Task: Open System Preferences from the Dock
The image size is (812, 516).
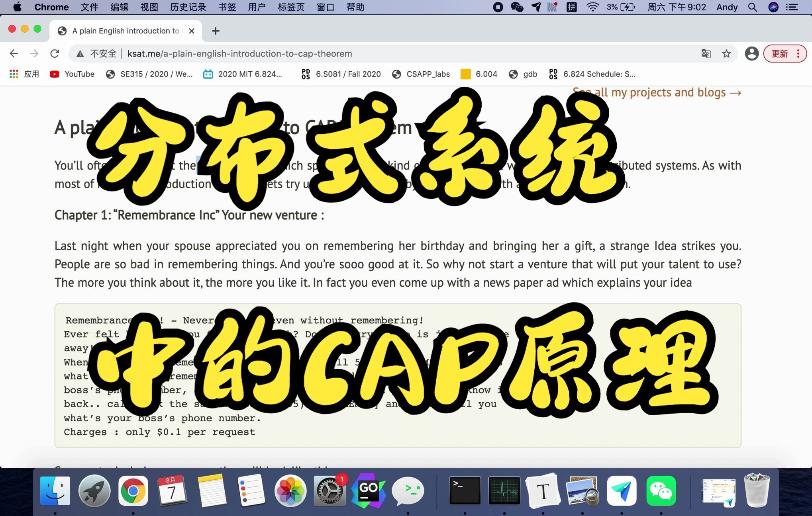Action: coord(330,491)
